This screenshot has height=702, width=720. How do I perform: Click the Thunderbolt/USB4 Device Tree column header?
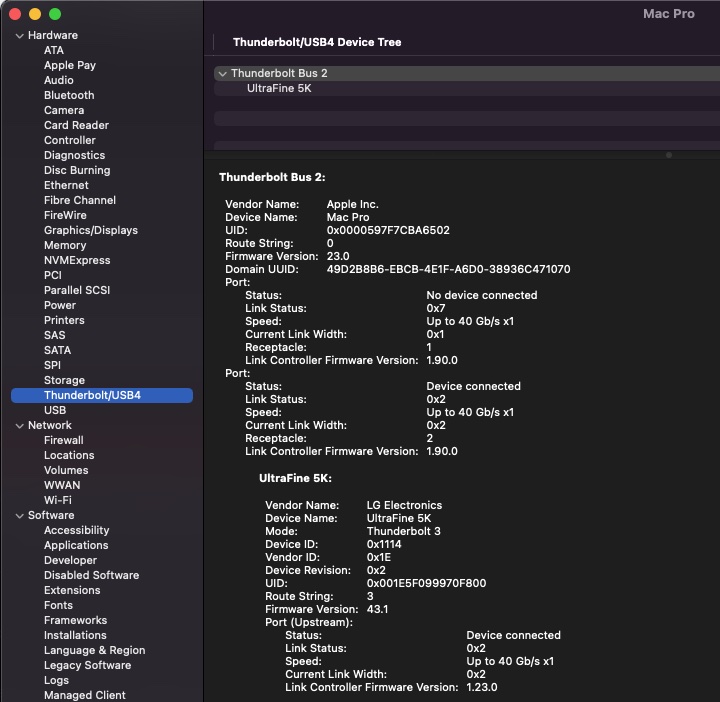click(x=317, y=43)
